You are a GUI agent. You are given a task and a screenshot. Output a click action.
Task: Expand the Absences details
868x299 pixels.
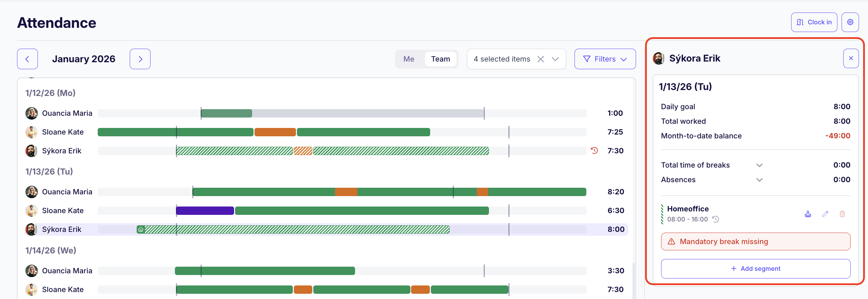click(759, 180)
